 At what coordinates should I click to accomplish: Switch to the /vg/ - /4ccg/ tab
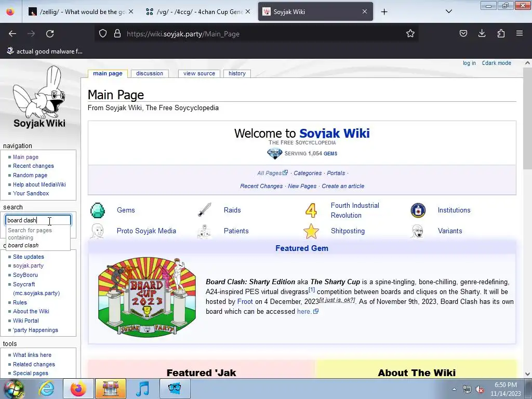coord(198,11)
